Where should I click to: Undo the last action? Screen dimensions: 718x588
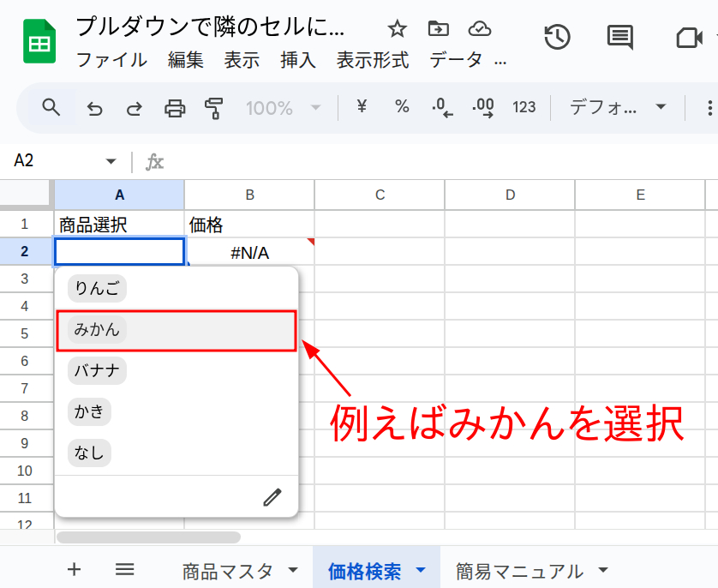tap(94, 107)
